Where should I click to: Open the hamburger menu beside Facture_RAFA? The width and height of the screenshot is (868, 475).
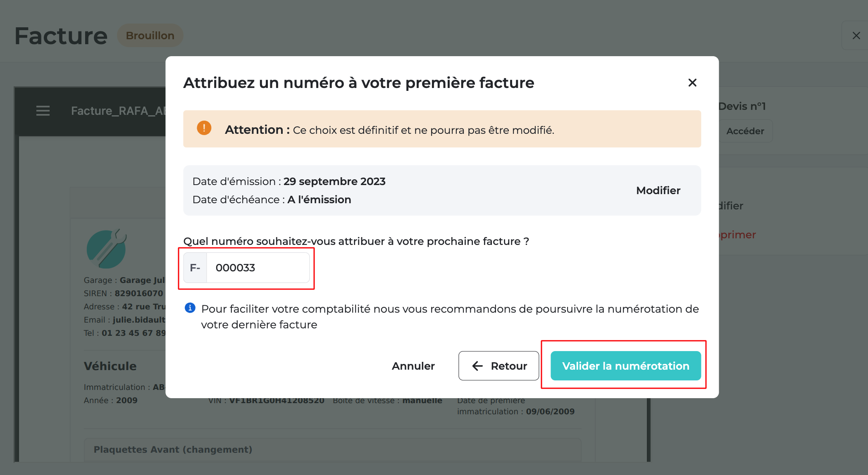pyautogui.click(x=43, y=111)
